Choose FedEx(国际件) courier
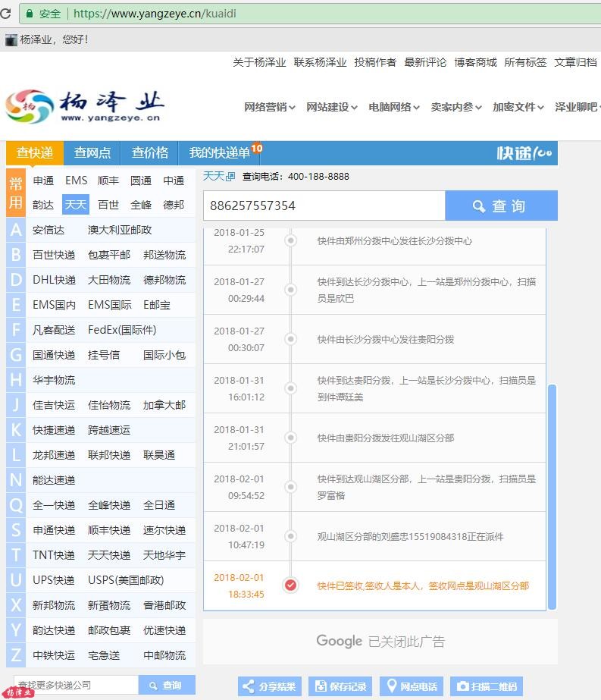 click(122, 330)
